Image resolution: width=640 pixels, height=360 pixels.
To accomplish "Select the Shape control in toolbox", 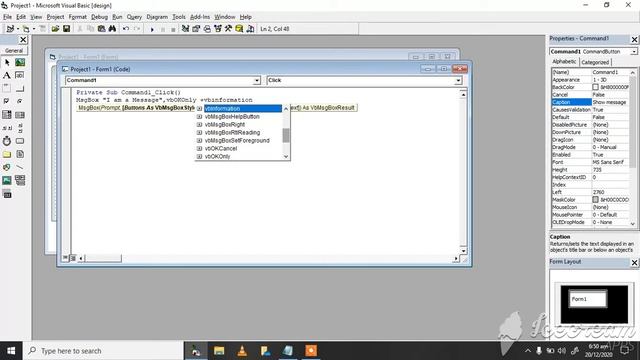I will coord(7,167).
